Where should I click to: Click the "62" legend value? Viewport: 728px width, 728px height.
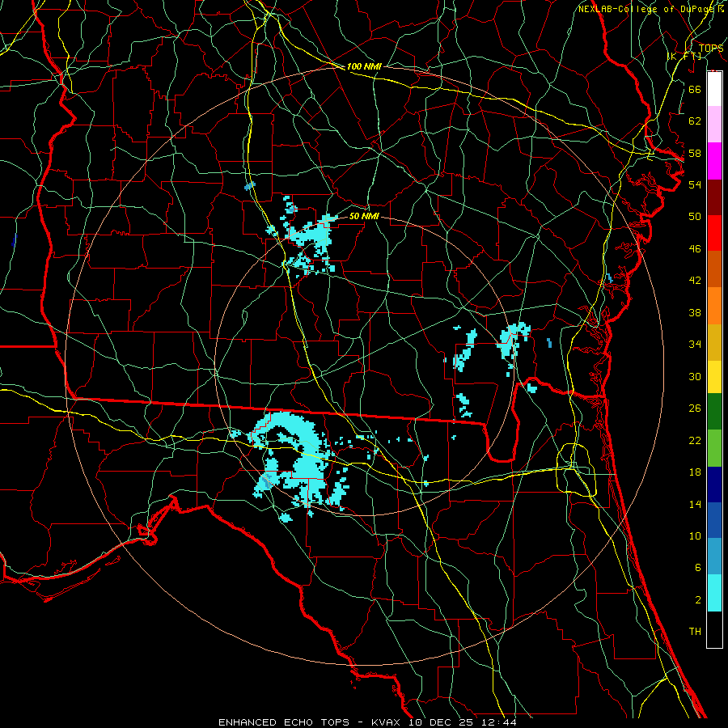(695, 121)
